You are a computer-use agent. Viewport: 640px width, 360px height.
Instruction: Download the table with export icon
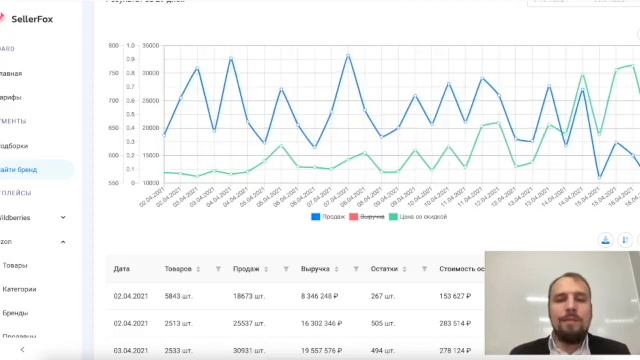tap(606, 240)
